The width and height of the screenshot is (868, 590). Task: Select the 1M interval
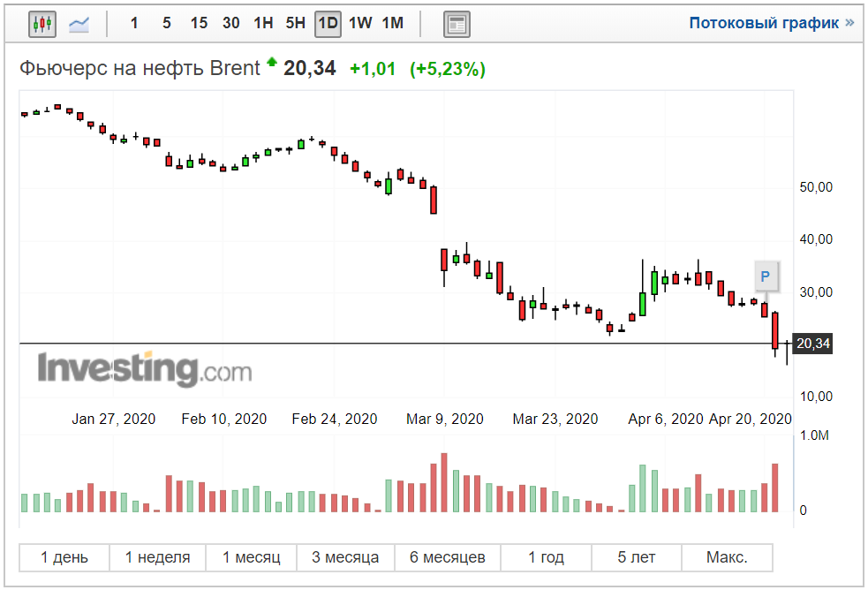click(392, 23)
